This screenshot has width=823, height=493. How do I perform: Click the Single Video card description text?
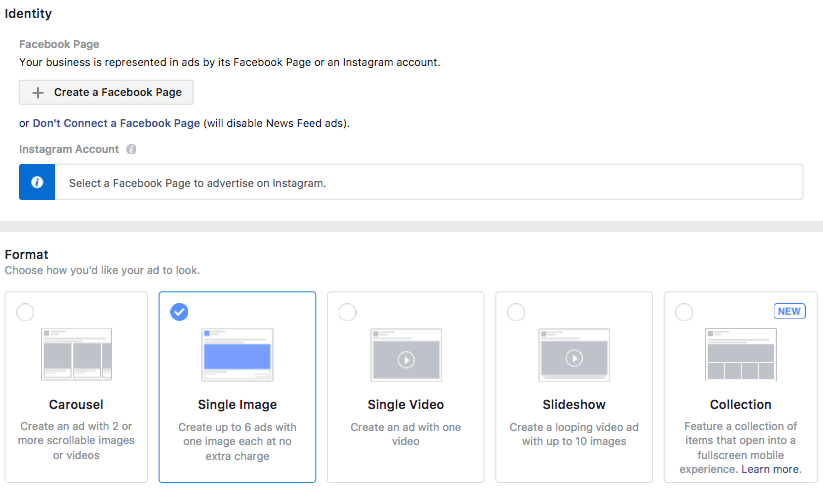[x=405, y=434]
